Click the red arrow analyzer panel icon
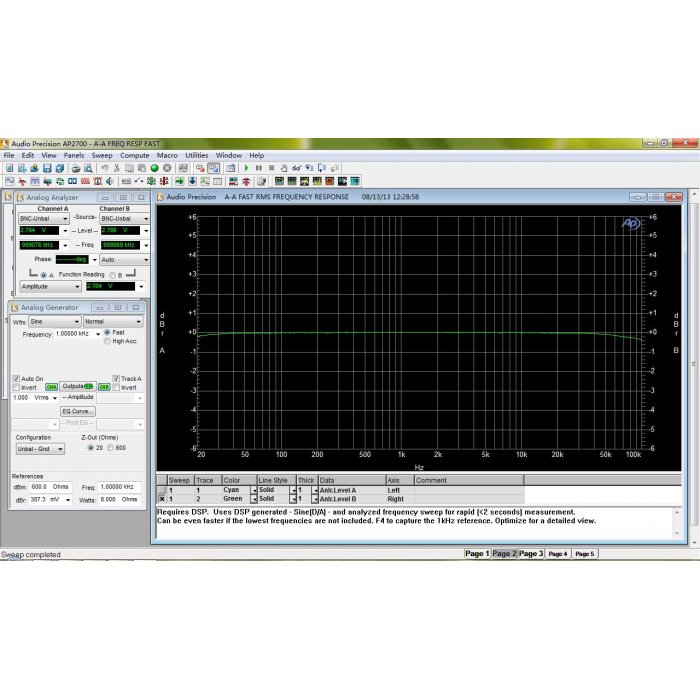The width and height of the screenshot is (700, 700). tap(22, 181)
